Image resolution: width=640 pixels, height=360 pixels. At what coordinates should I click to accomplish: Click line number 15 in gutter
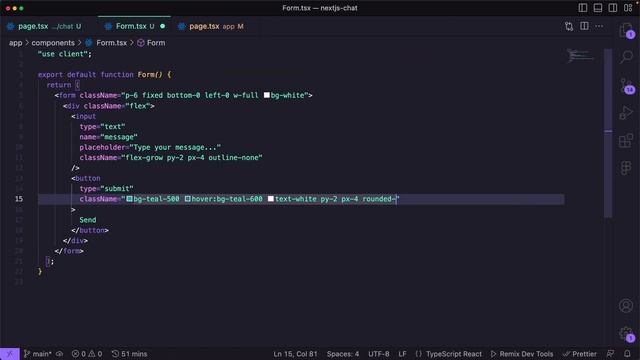click(19, 199)
